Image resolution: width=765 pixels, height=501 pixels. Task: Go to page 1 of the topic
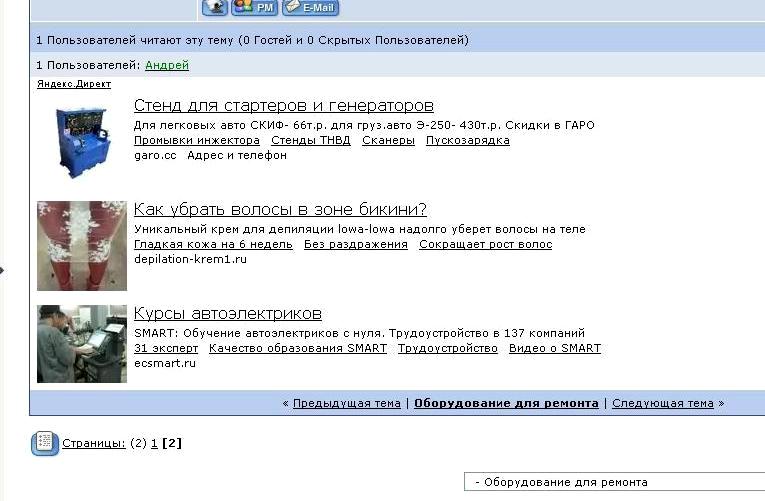click(154, 443)
